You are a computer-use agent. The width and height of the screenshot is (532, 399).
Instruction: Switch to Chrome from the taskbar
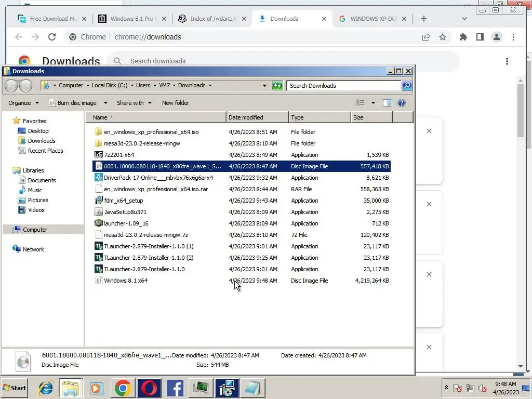123,388
